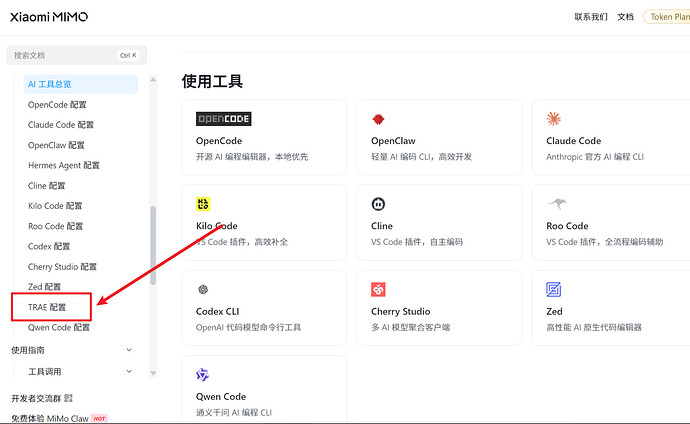
Task: Click sidebar scroll down arrow
Action: click(x=153, y=373)
